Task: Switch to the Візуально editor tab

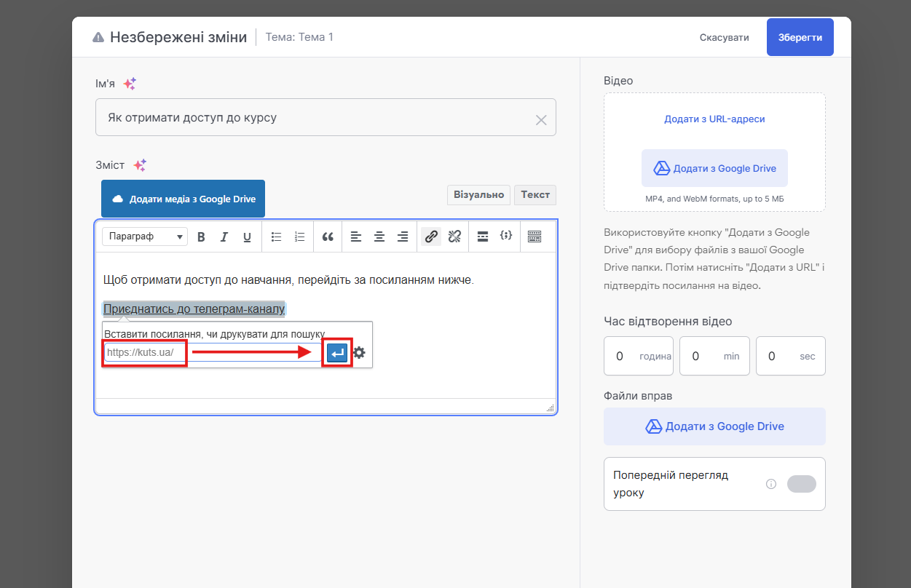Action: pyautogui.click(x=478, y=195)
